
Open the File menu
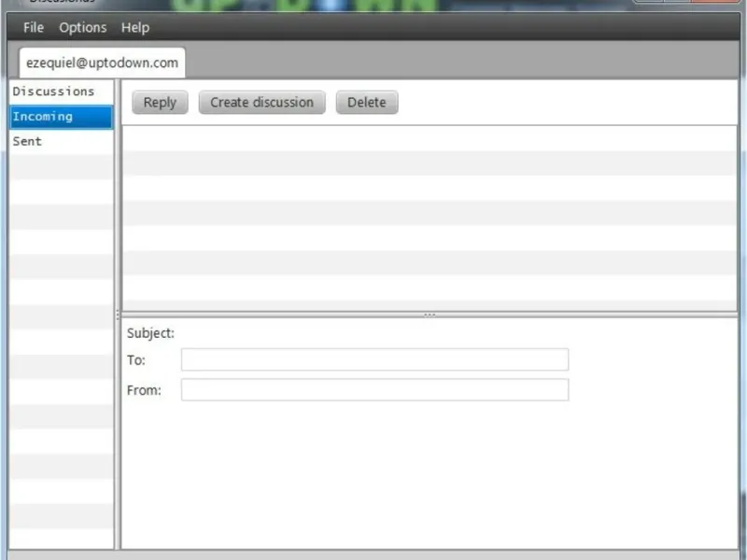[34, 28]
